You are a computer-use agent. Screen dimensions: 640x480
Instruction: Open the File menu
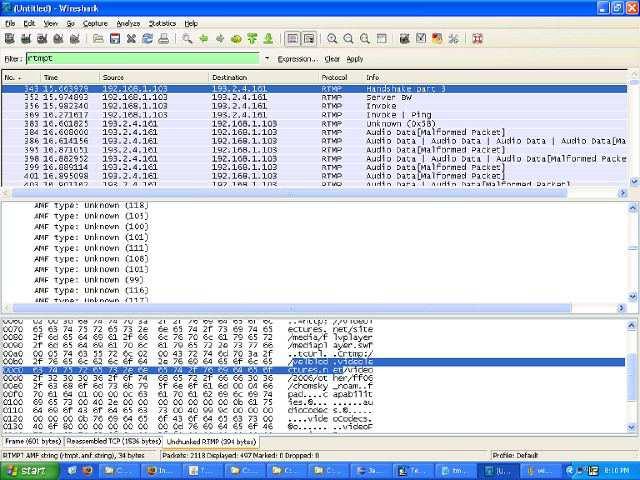10,24
